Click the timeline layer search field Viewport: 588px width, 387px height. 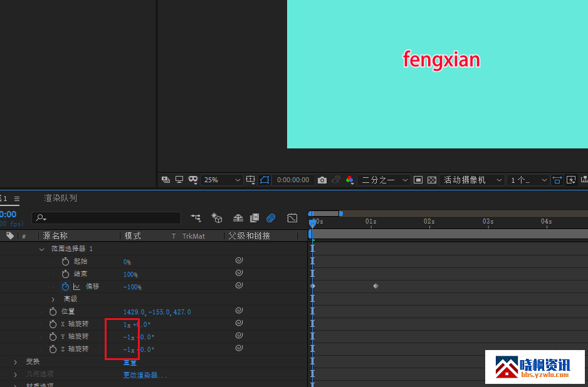(107, 218)
